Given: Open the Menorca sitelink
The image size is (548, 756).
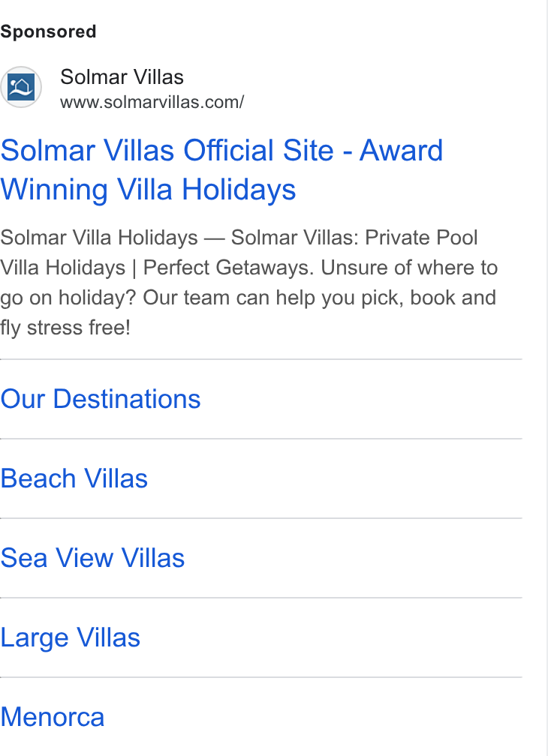Looking at the screenshot, I should [x=52, y=717].
